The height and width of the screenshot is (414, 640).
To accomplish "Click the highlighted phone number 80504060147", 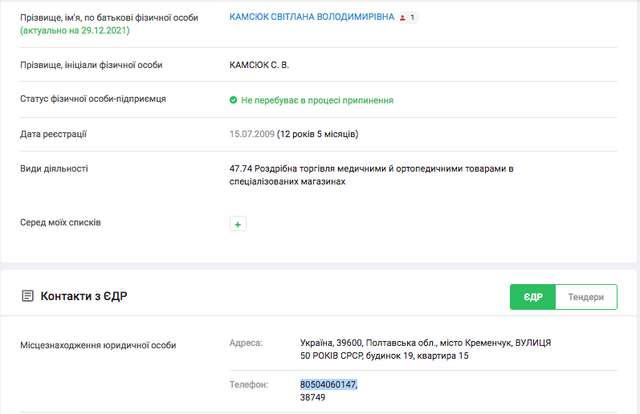I will click(328, 384).
